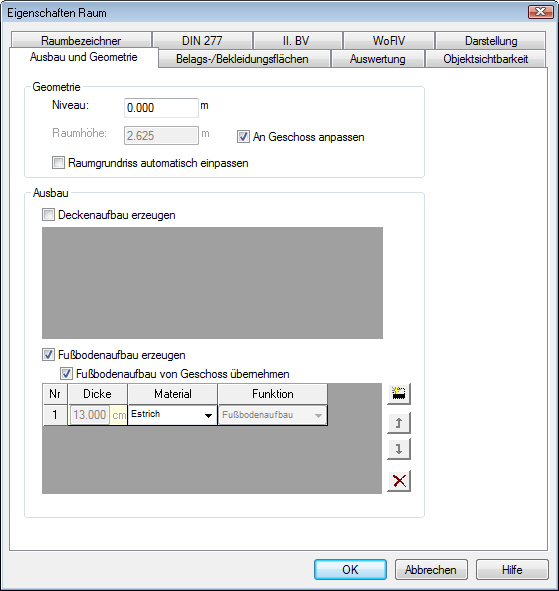Enable Raumgrundriss automatisch einpassen

58,163
